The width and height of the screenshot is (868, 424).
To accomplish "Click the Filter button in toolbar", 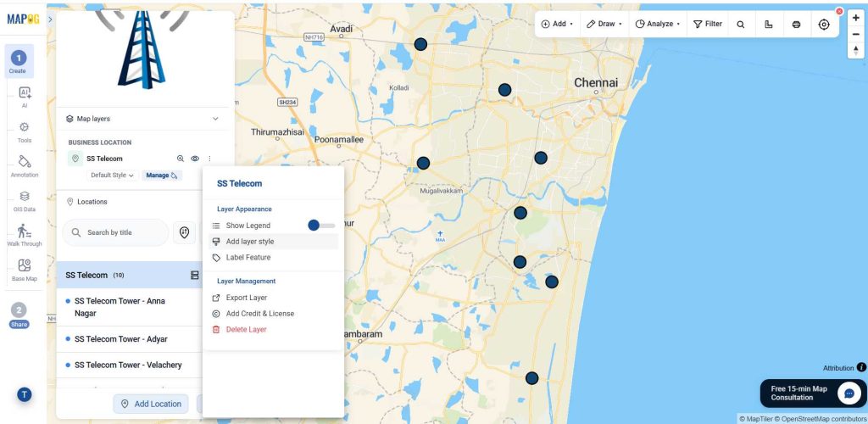I will pos(708,24).
